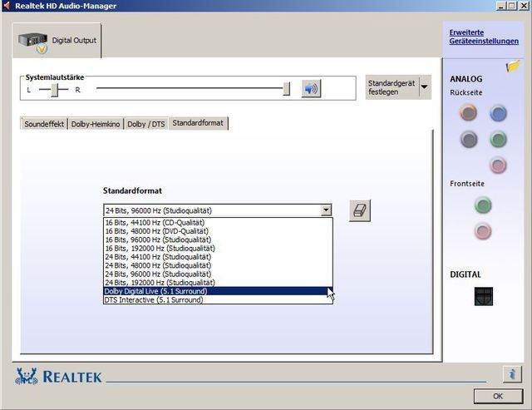Click the title bar app icon

tap(7, 6)
